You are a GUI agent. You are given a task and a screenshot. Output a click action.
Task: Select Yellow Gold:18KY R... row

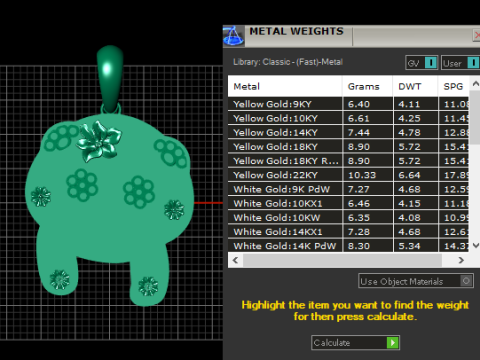(x=348, y=161)
